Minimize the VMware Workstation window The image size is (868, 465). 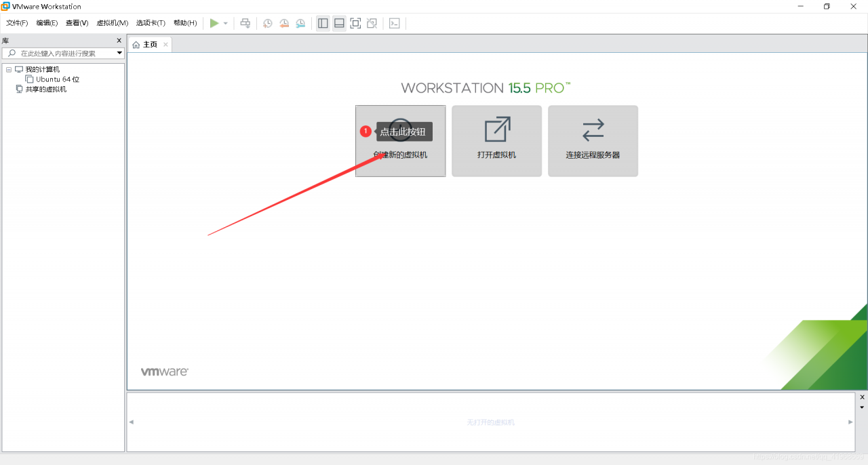click(x=800, y=6)
